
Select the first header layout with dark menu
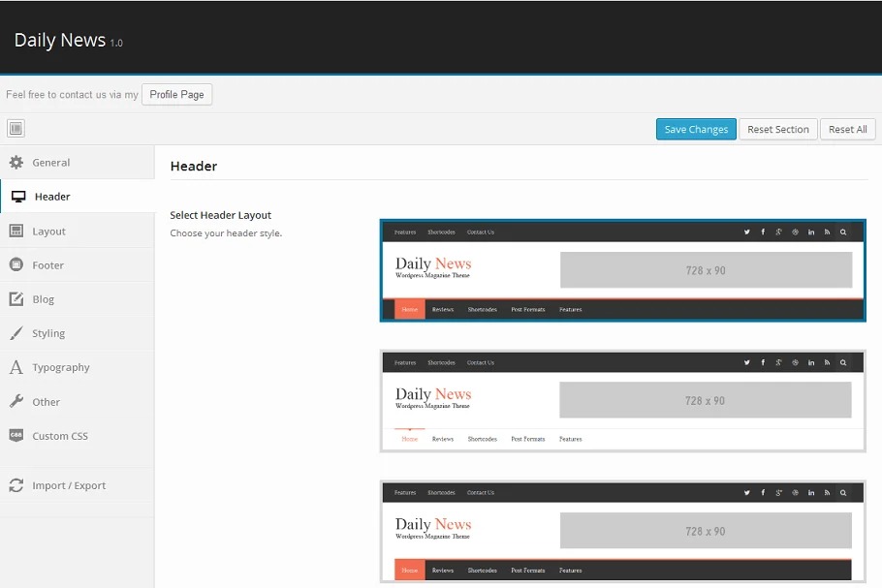pos(622,270)
